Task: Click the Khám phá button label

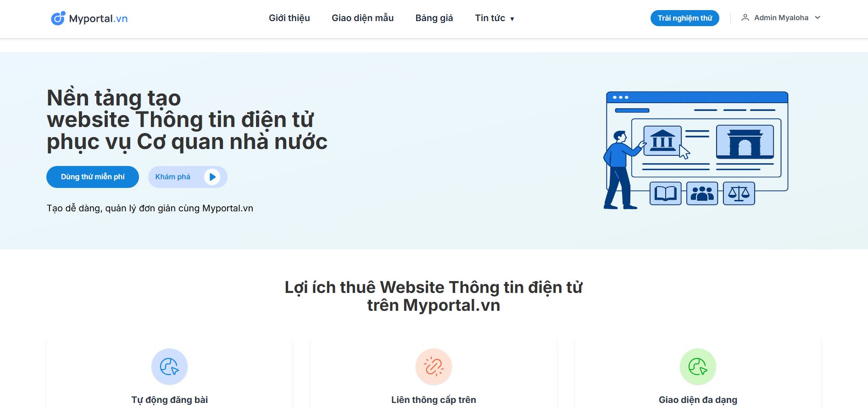Action: point(172,177)
